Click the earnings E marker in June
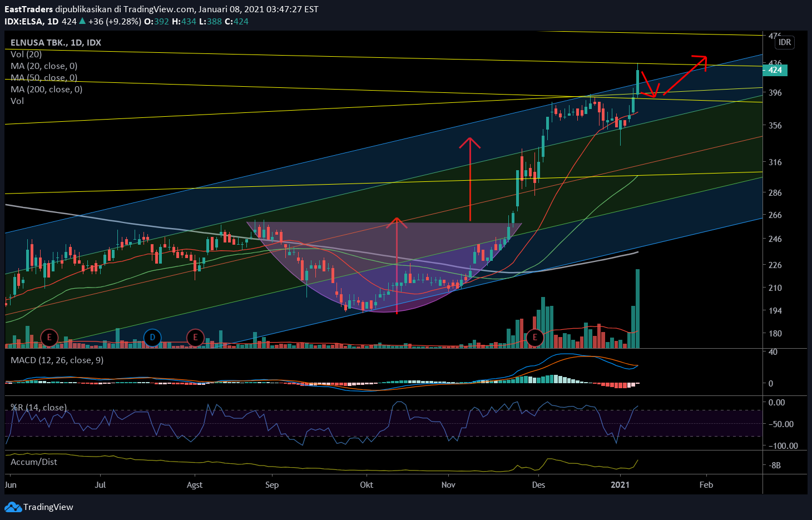The width and height of the screenshot is (812, 520). pos(49,337)
